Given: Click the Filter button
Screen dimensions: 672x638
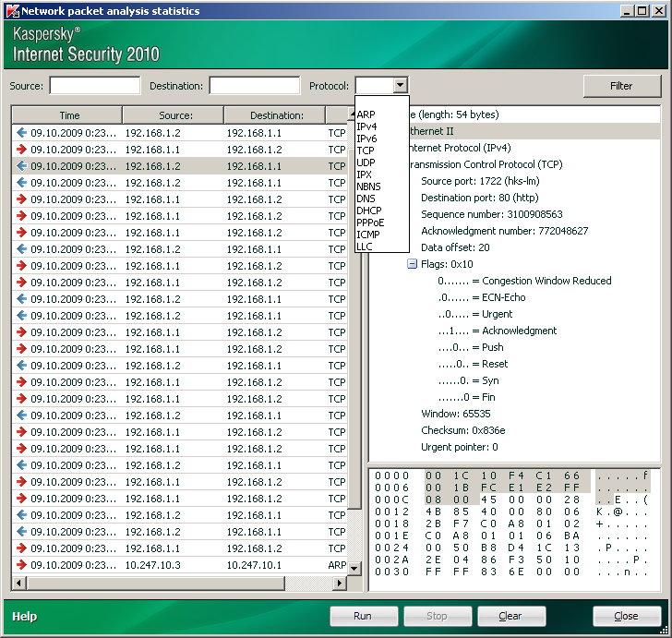Looking at the screenshot, I should click(621, 86).
